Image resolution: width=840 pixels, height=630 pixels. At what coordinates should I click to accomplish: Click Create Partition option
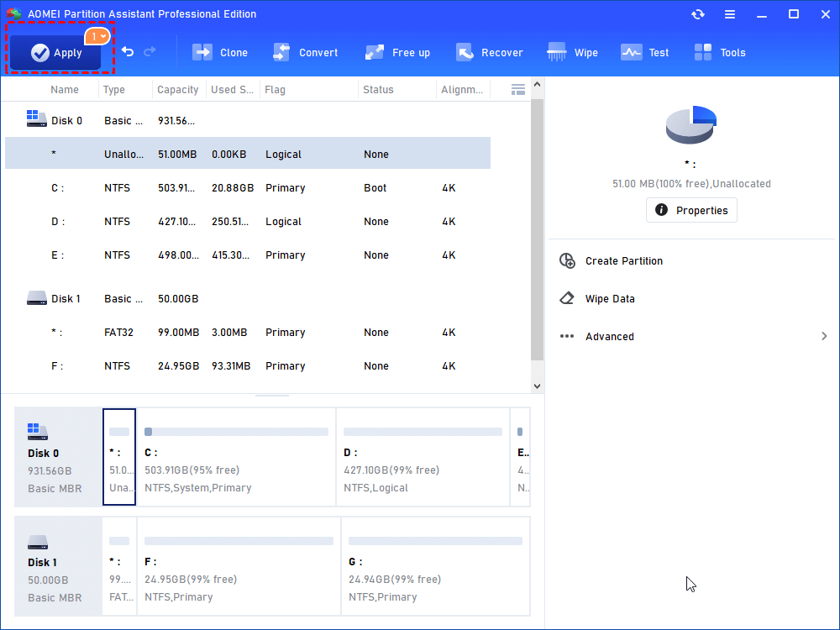tap(623, 261)
